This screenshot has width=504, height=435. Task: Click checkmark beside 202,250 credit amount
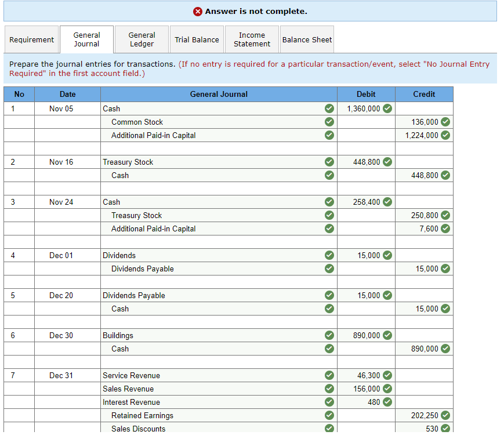coord(445,415)
